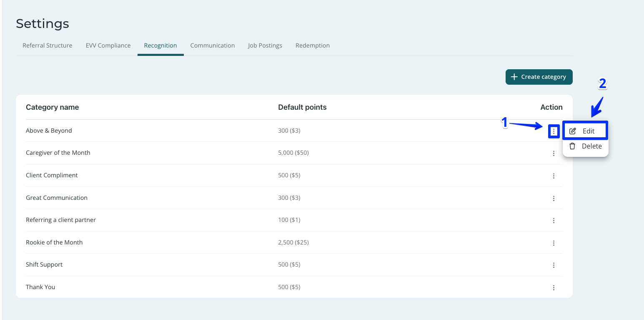Click the pencil icon beside Edit
The height and width of the screenshot is (320, 644).
(x=573, y=131)
